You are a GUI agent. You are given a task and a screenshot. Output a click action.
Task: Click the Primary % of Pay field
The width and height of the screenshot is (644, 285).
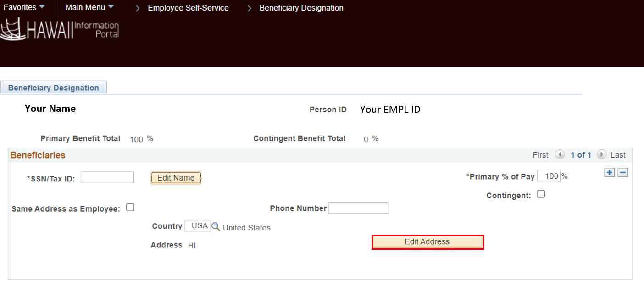point(549,176)
